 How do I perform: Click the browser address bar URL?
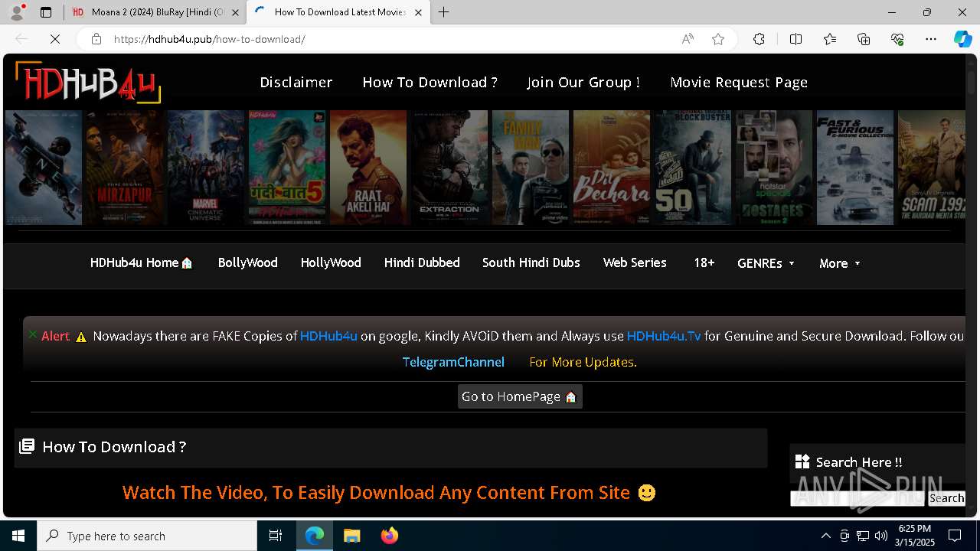tap(210, 39)
